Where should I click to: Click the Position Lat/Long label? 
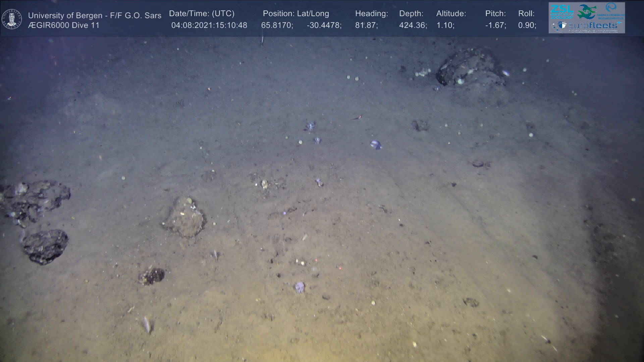pyautogui.click(x=296, y=14)
